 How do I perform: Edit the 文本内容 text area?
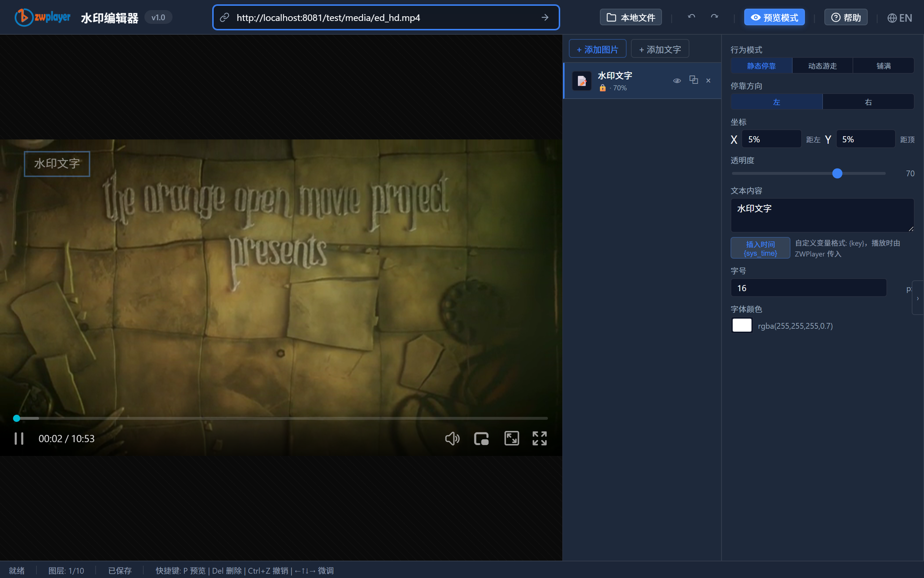point(822,215)
